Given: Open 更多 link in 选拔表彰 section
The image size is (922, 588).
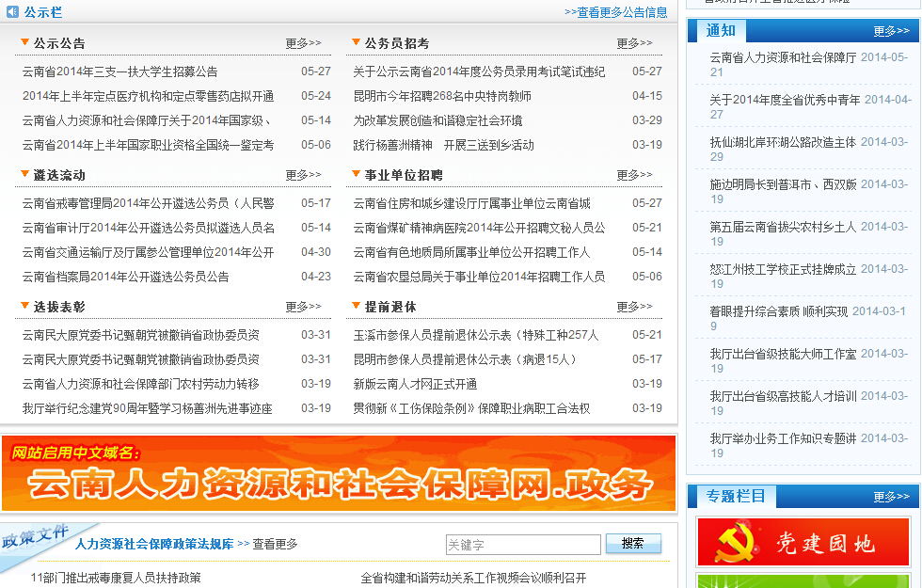Looking at the screenshot, I should [303, 307].
